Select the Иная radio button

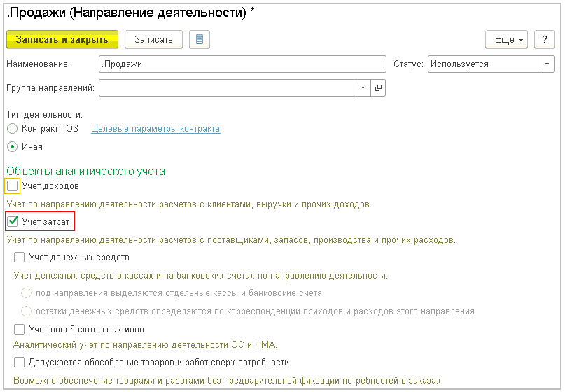coord(12,146)
